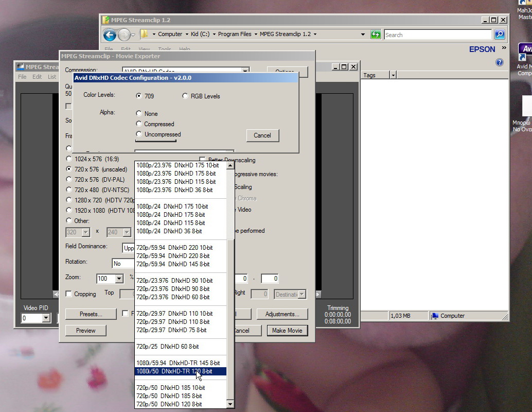Open the Avid Media Composer desktop shortcut
Image resolution: width=532 pixels, height=412 pixels.
[x=524, y=59]
